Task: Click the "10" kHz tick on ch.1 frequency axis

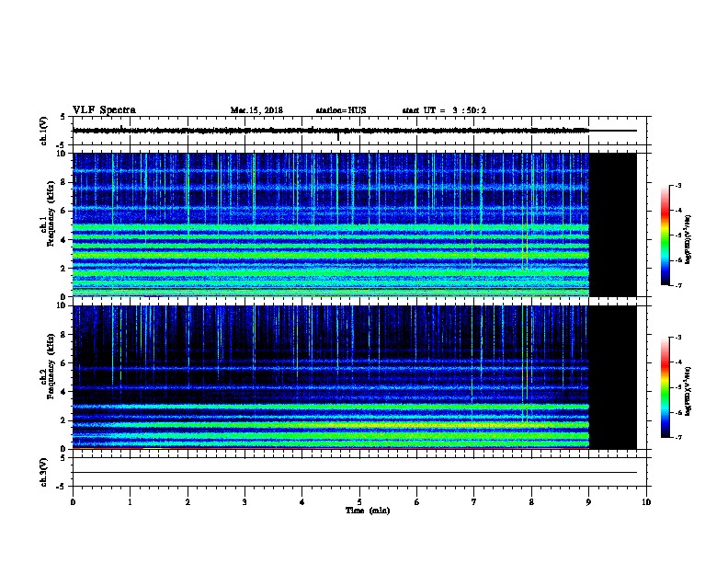Action: pos(63,154)
